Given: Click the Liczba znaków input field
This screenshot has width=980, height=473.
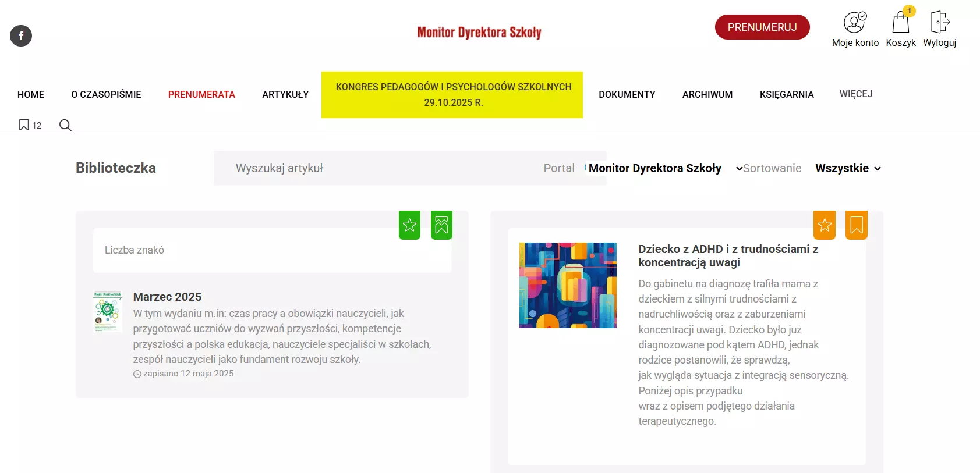Looking at the screenshot, I should click(272, 250).
